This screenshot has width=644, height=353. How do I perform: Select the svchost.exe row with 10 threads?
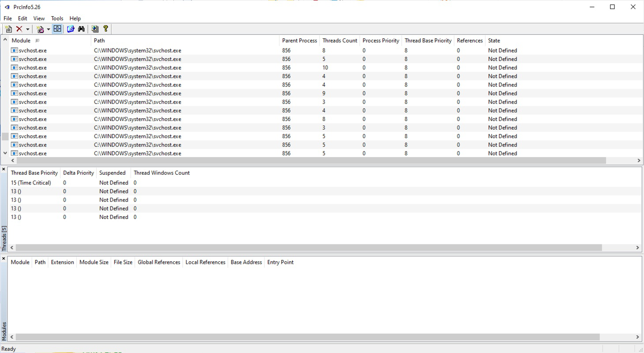pyautogui.click(x=326, y=68)
